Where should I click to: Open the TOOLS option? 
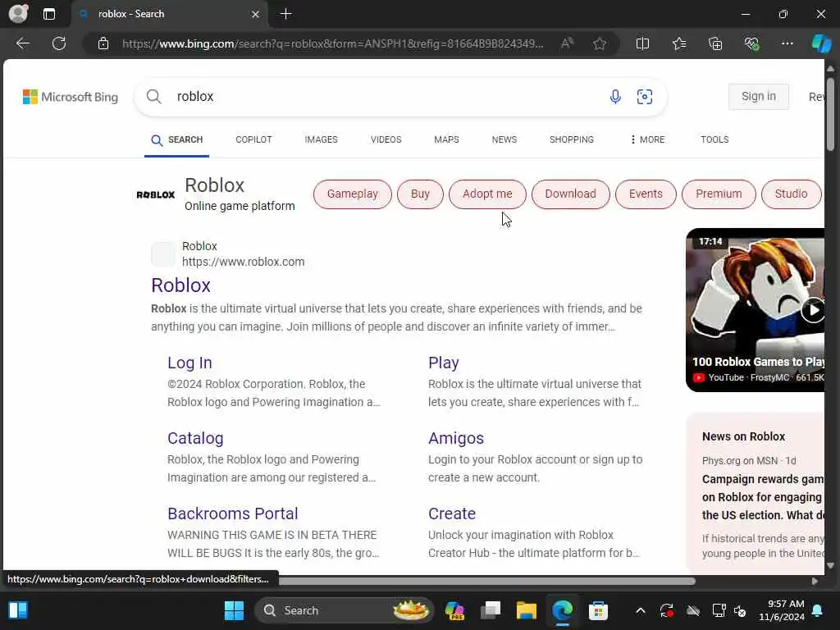pyautogui.click(x=714, y=139)
